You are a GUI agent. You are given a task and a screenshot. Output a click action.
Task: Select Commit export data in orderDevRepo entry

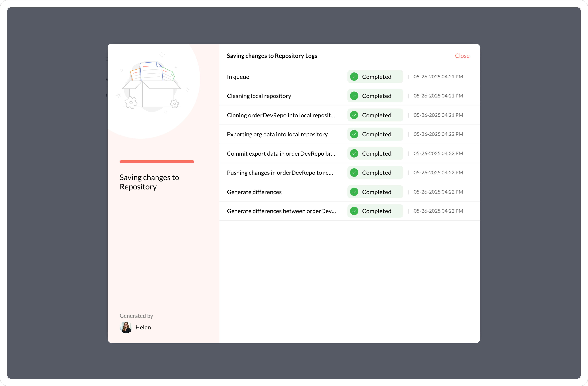281,153
